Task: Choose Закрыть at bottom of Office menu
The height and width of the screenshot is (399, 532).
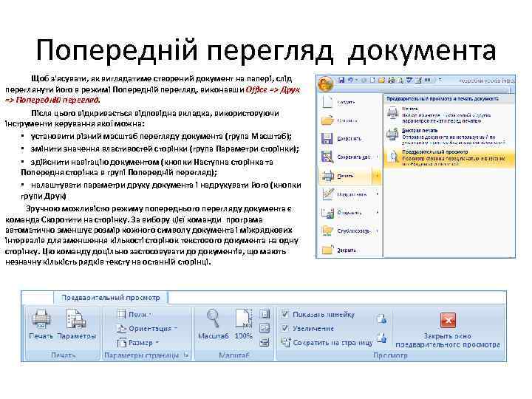Action: click(349, 250)
